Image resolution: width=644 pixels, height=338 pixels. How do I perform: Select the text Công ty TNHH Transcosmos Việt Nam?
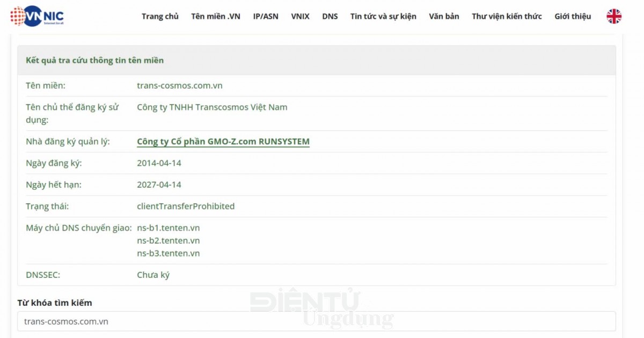212,107
